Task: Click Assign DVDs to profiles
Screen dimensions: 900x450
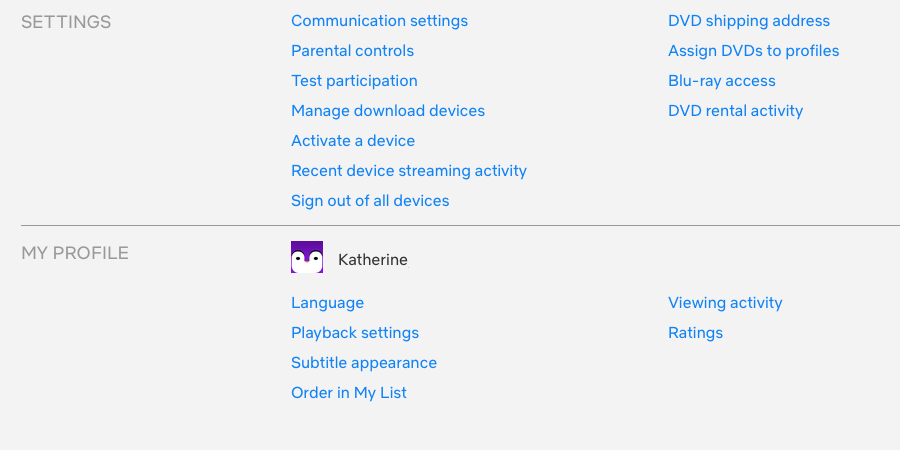Action: point(753,51)
